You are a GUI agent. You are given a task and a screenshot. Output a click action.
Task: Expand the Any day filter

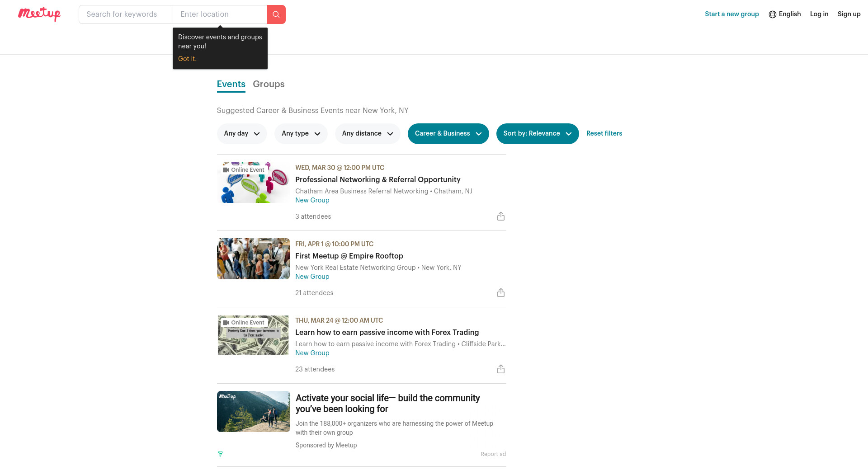coord(242,134)
